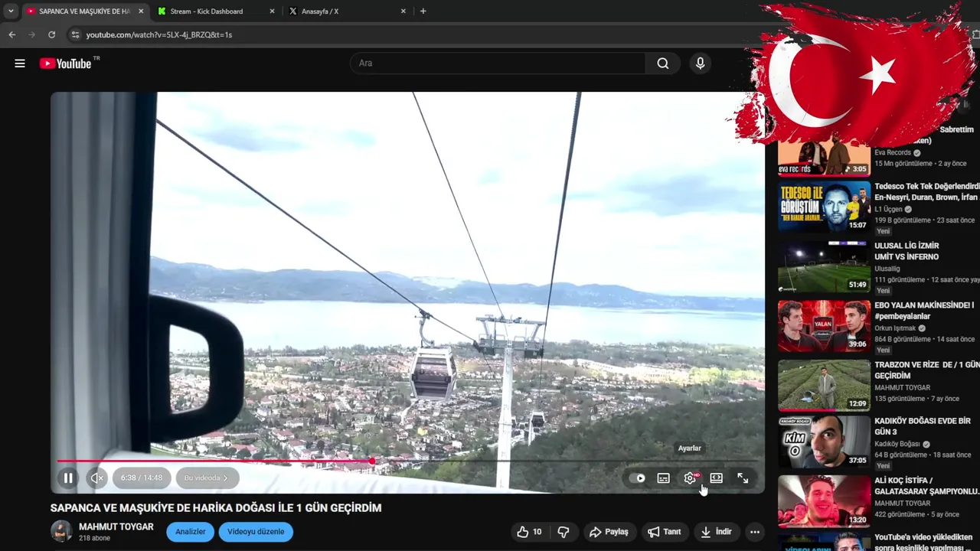Download the video with İndir
The height and width of the screenshot is (551, 980).
[717, 532]
